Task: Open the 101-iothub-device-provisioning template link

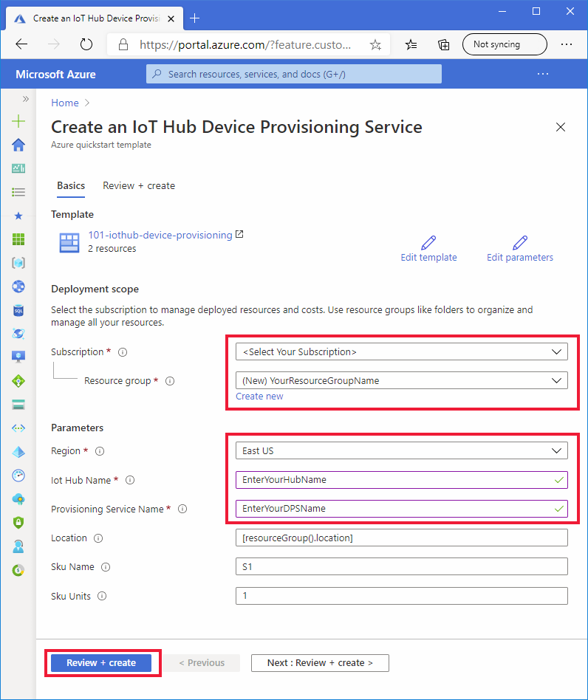Action: click(160, 235)
